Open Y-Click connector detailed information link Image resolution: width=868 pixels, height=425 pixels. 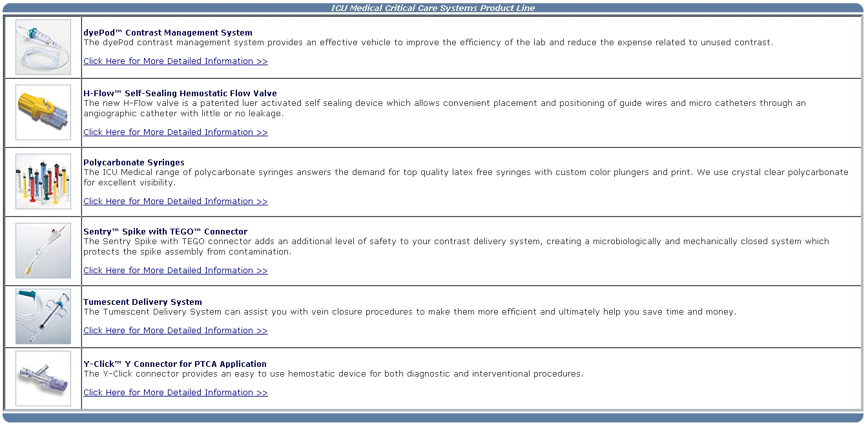pyautogui.click(x=175, y=393)
